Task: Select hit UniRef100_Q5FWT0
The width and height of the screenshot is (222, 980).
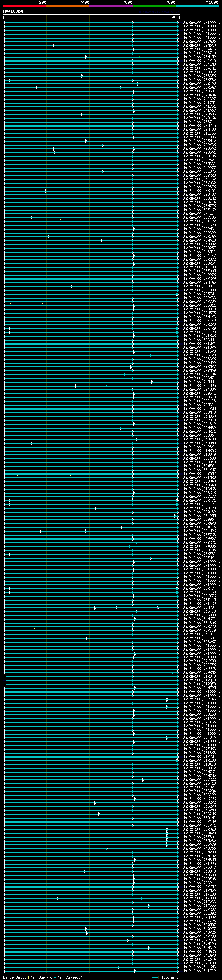Action: coord(199,738)
